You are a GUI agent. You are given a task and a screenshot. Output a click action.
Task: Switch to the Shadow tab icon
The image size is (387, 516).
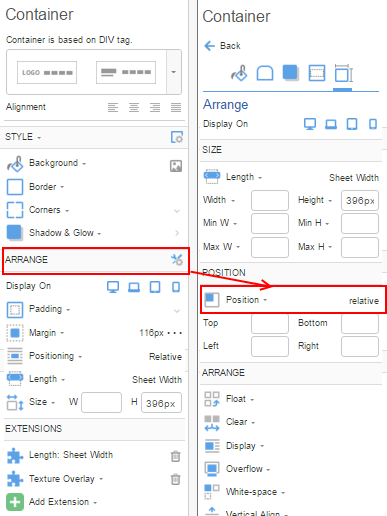(x=290, y=73)
